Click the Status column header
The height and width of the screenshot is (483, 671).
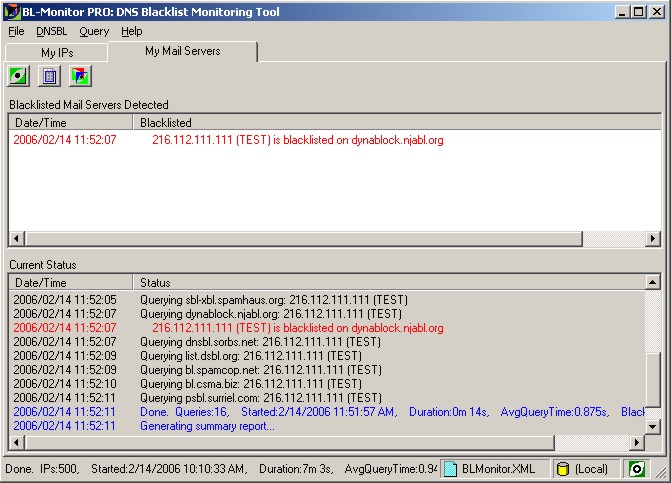(389, 283)
